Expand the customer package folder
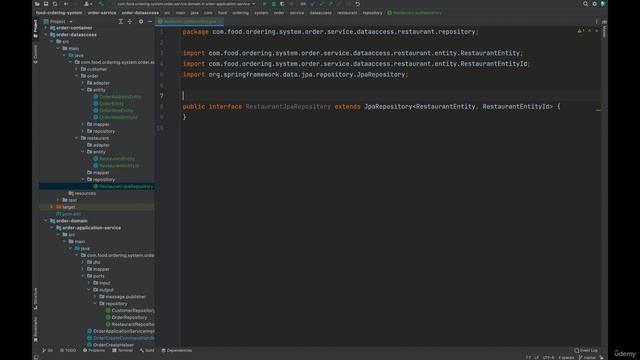Image resolution: width=640 pixels, height=360 pixels. coord(76,69)
